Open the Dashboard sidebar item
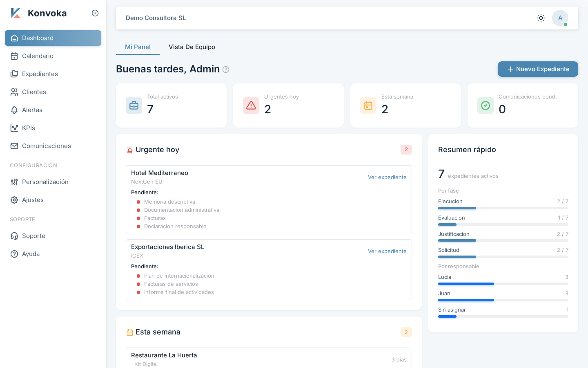Image resolution: width=588 pixels, height=368 pixels. click(53, 38)
